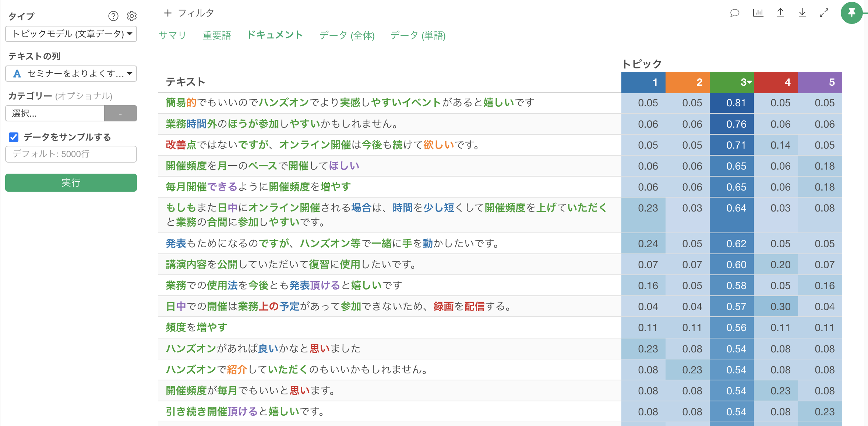Click the 0.56 topic 3 cell
The width and height of the screenshot is (868, 426).
click(x=732, y=327)
